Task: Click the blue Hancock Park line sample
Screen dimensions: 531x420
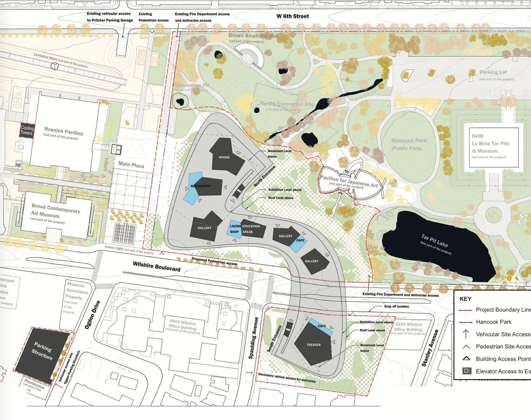Action: tap(465, 322)
